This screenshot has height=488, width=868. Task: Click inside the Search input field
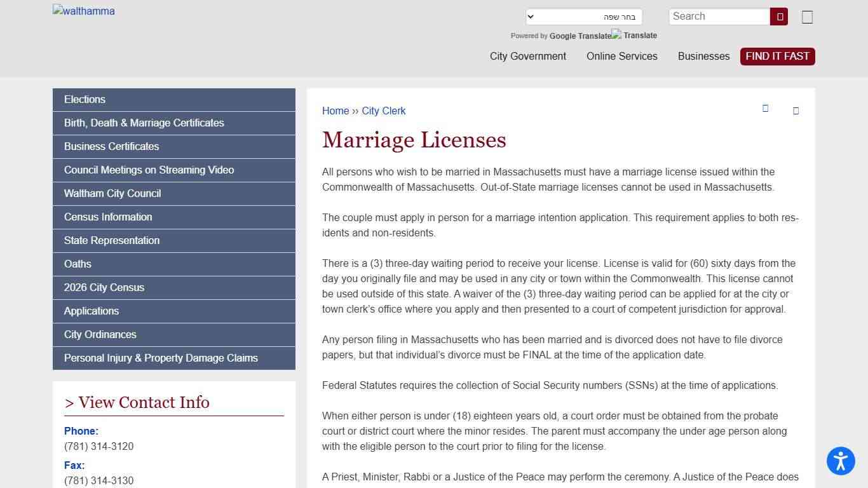coord(718,16)
